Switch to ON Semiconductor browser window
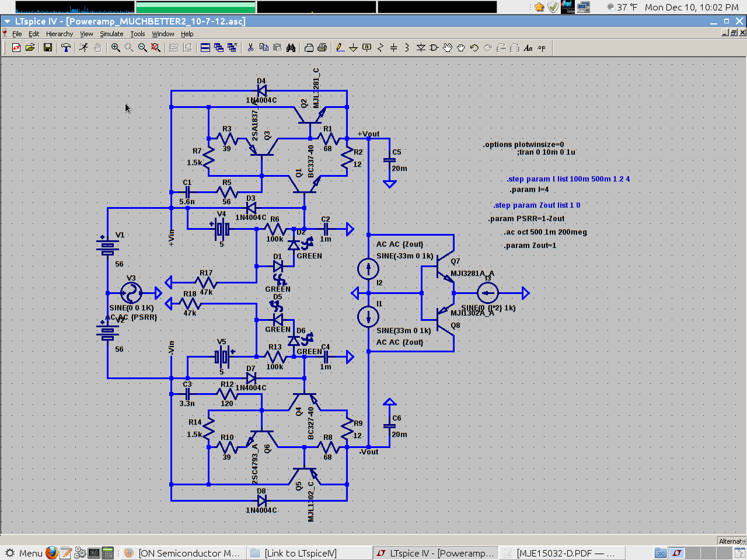 183,553
